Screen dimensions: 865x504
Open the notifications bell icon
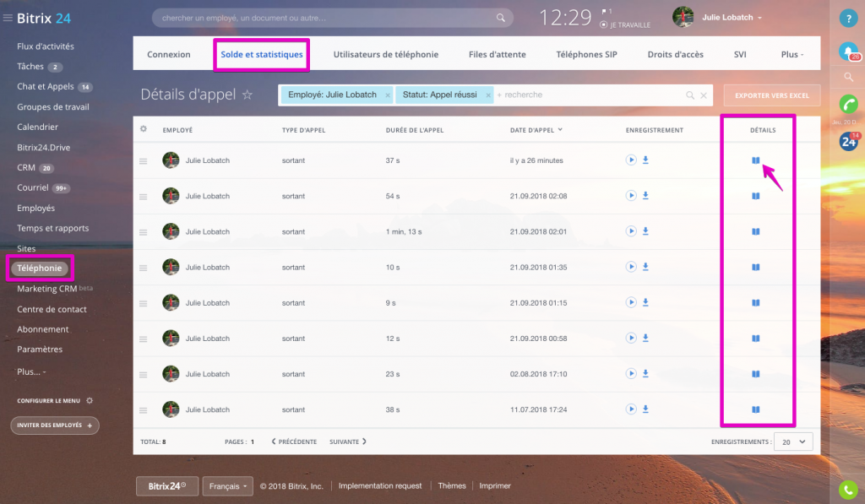848,51
